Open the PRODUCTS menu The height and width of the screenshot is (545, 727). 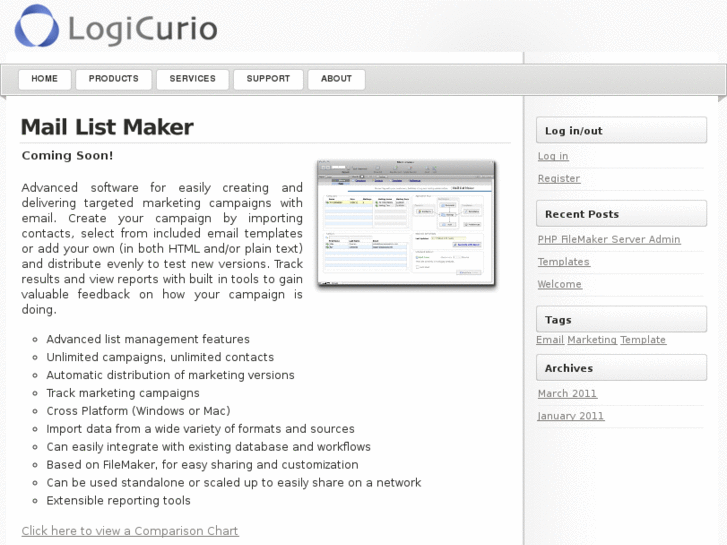click(x=114, y=79)
